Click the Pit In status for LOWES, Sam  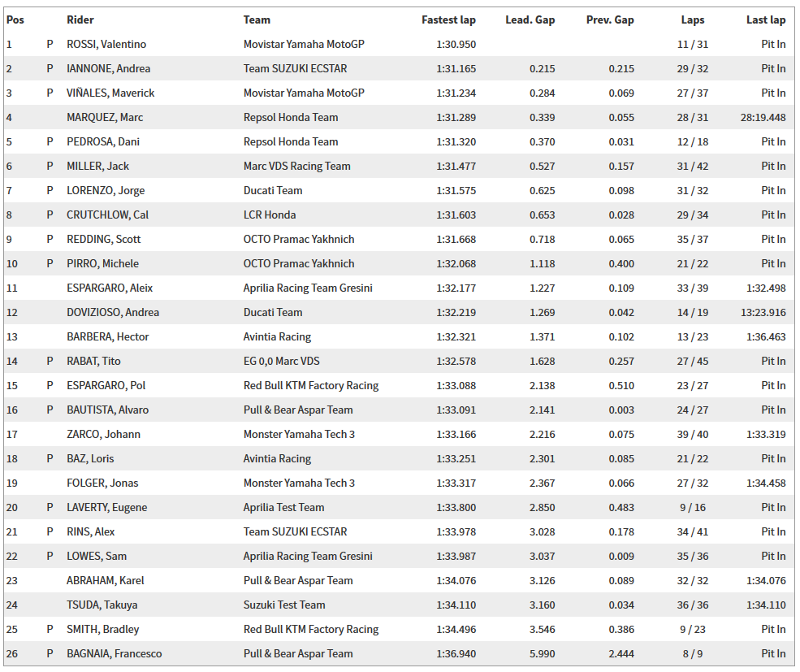773,556
